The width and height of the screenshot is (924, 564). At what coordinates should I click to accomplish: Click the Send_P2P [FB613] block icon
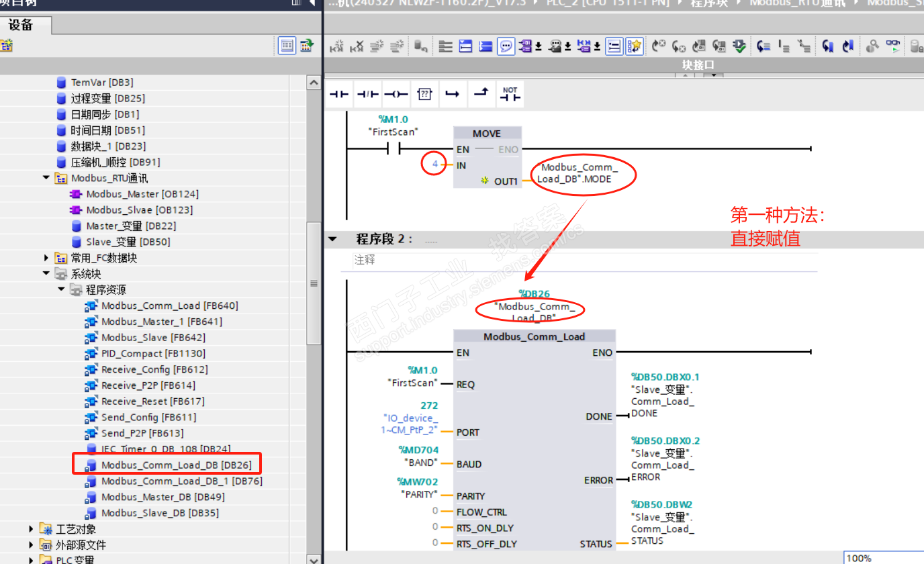pyautogui.click(x=91, y=433)
